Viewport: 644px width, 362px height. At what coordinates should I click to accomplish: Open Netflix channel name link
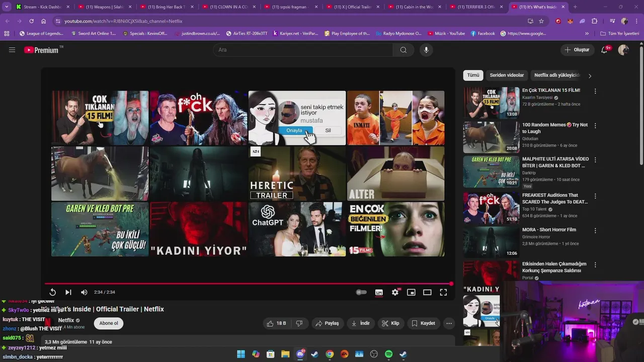click(66, 320)
